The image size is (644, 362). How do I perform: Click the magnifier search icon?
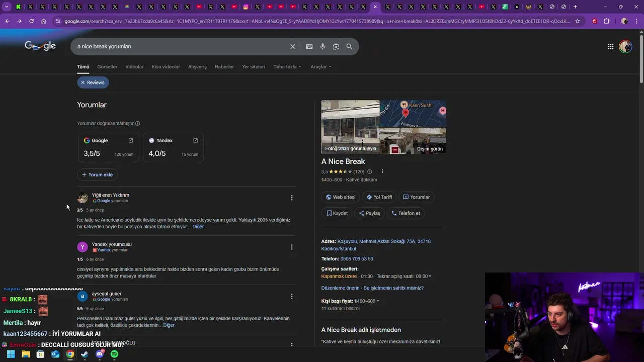point(349,46)
